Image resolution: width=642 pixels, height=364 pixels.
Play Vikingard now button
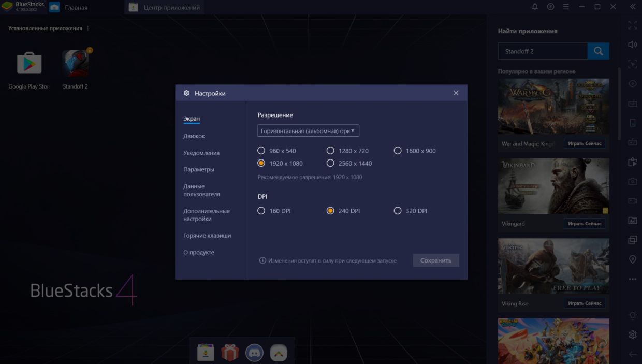[585, 224]
